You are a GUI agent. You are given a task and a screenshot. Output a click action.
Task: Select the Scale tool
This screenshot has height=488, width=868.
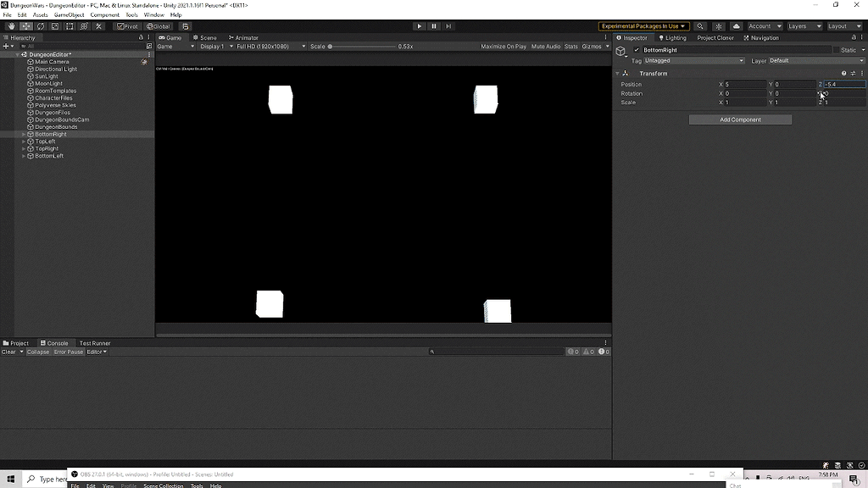point(54,26)
